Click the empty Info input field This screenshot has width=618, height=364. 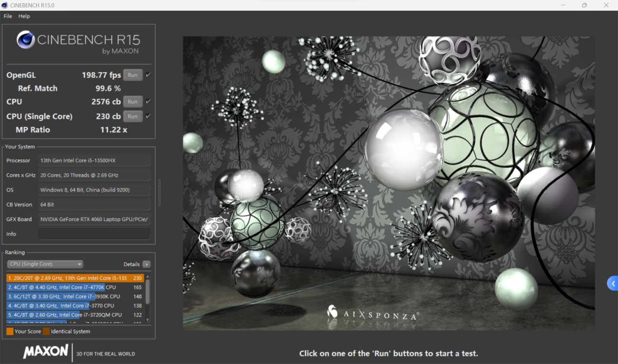tap(94, 234)
